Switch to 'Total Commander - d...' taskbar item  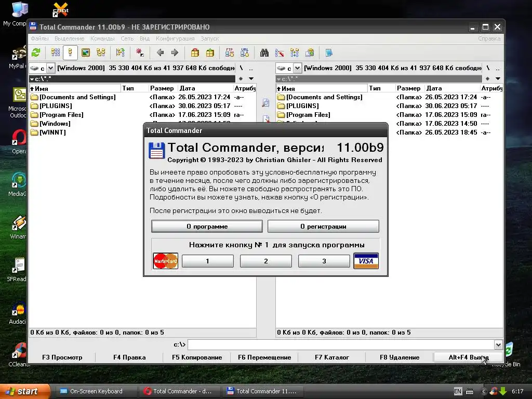[179, 391]
